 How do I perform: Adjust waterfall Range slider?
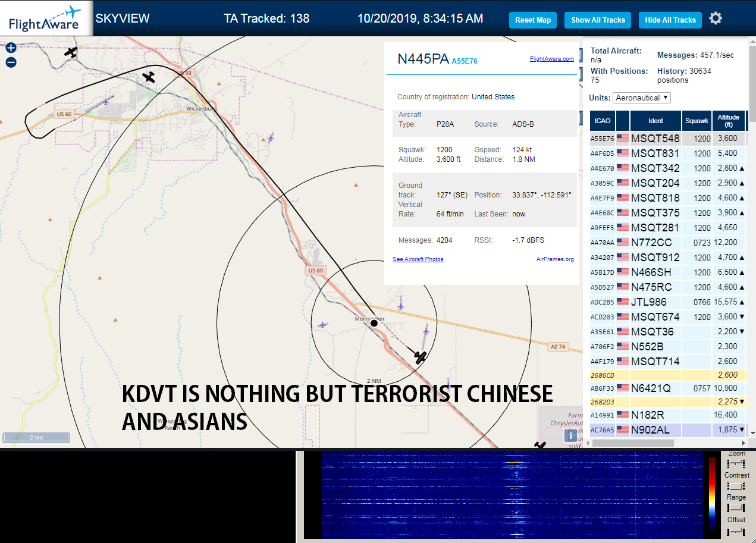[x=736, y=508]
